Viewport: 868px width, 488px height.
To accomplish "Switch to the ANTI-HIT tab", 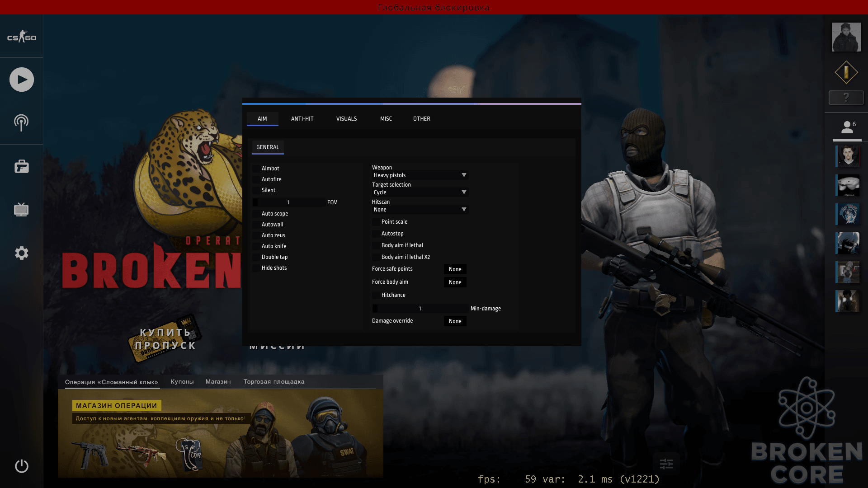I will (x=302, y=119).
